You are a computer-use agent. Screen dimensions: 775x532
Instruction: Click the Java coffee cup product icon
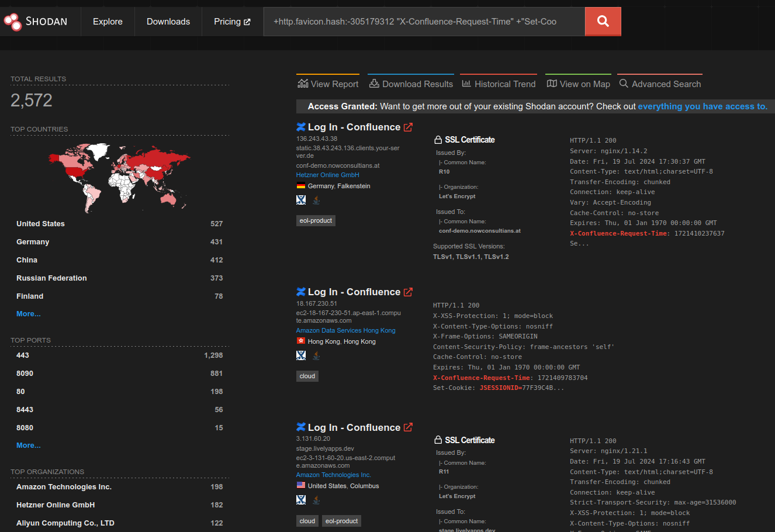click(316, 199)
